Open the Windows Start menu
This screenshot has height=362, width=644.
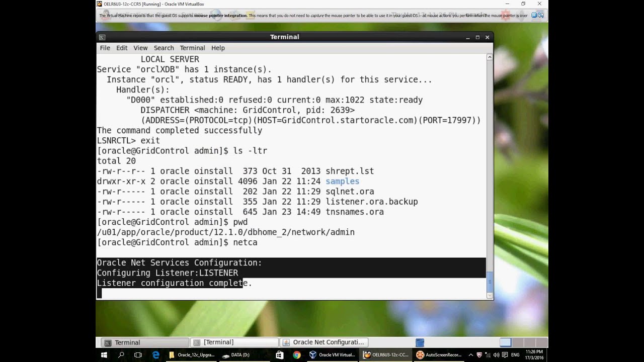[104, 354]
